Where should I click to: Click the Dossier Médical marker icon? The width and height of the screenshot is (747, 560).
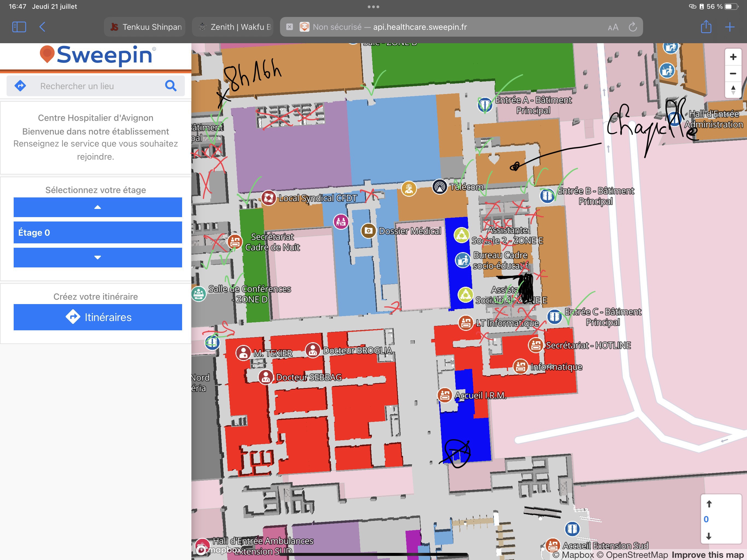[x=368, y=231]
